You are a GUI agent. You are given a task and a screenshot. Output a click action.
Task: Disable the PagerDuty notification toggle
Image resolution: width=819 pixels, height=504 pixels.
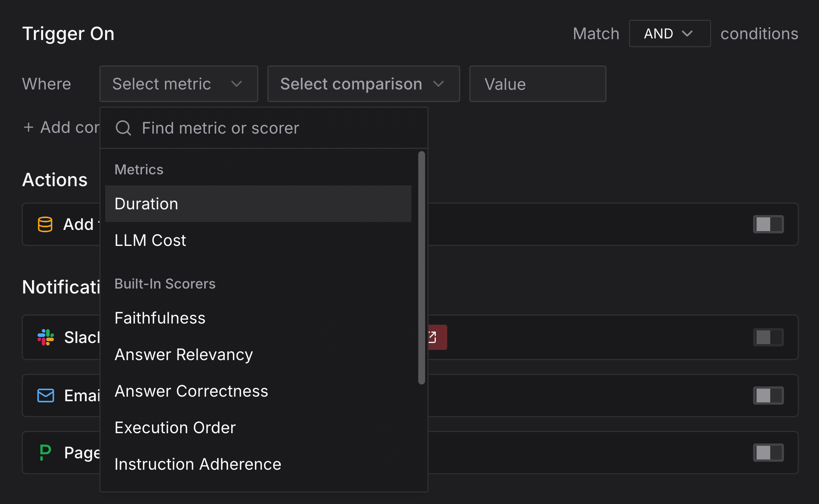[x=768, y=453]
